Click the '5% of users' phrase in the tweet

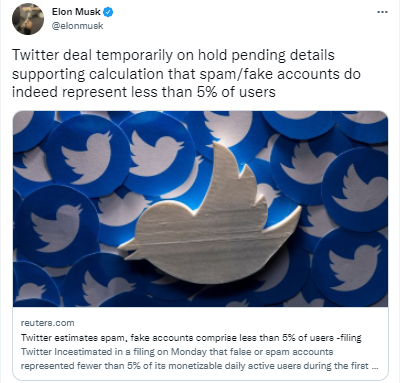click(236, 92)
